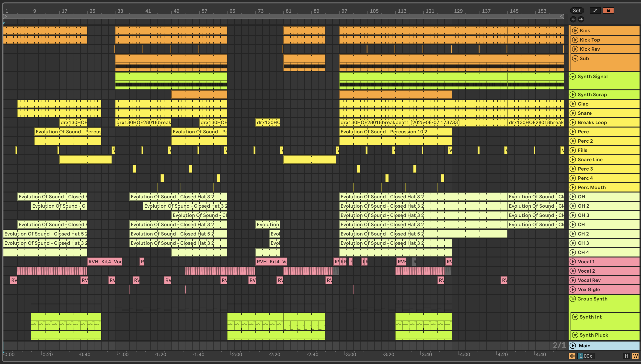Jump to next locator arrow
641x364 pixels.
click(581, 19)
